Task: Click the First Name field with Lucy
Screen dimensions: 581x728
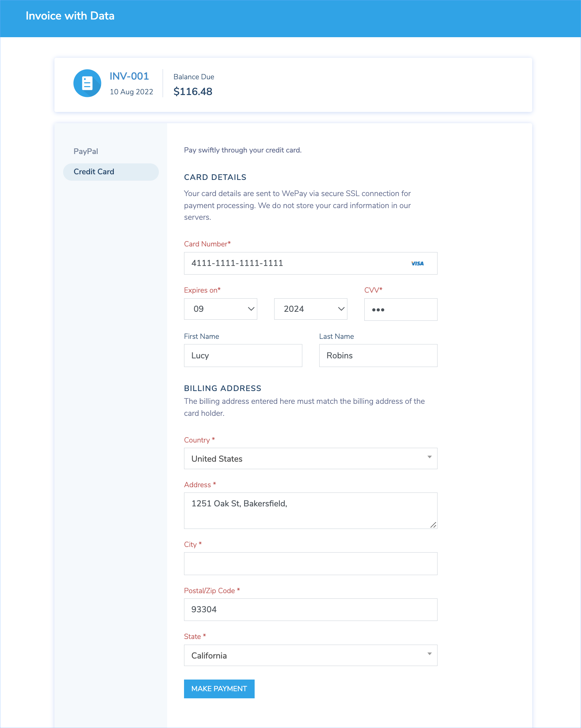Action: 243,355
